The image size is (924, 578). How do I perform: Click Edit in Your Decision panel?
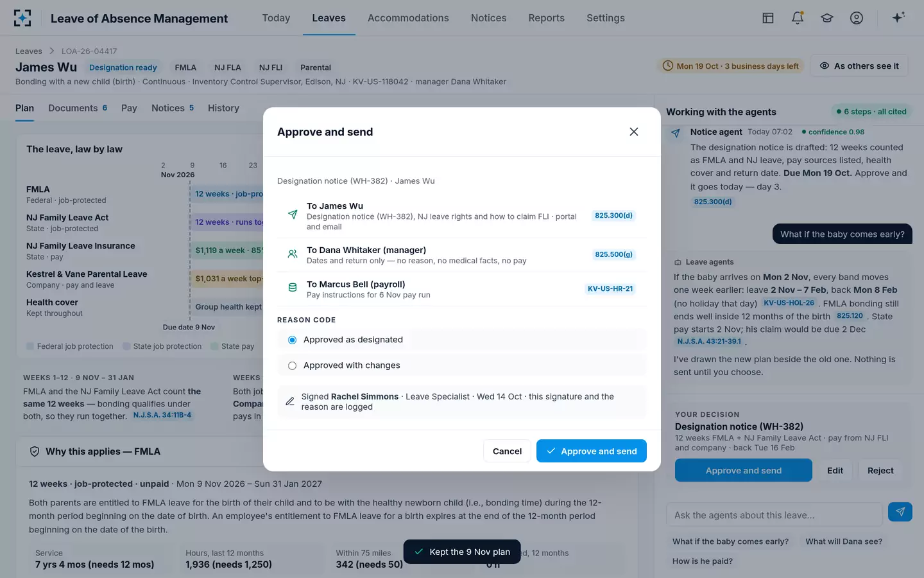[835, 470]
